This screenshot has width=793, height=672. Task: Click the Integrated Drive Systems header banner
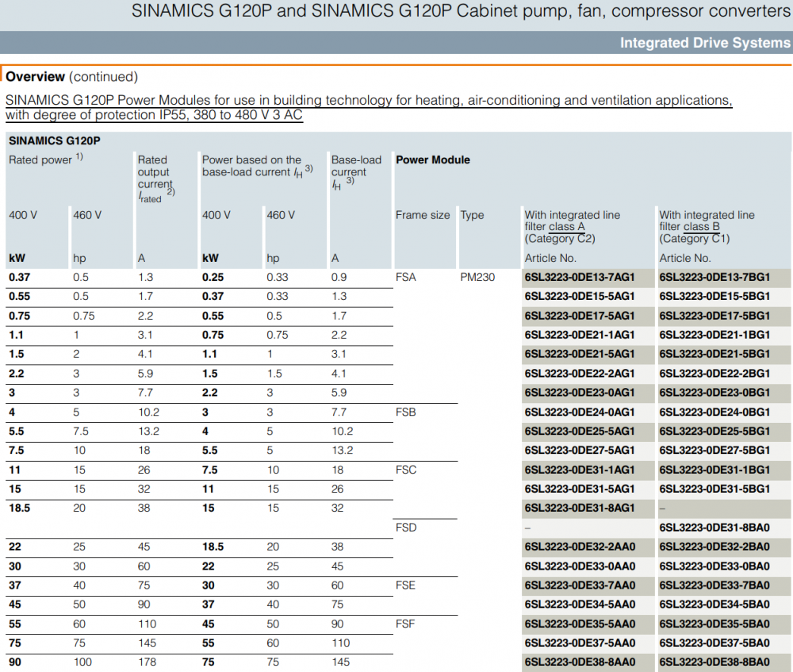pos(704,43)
